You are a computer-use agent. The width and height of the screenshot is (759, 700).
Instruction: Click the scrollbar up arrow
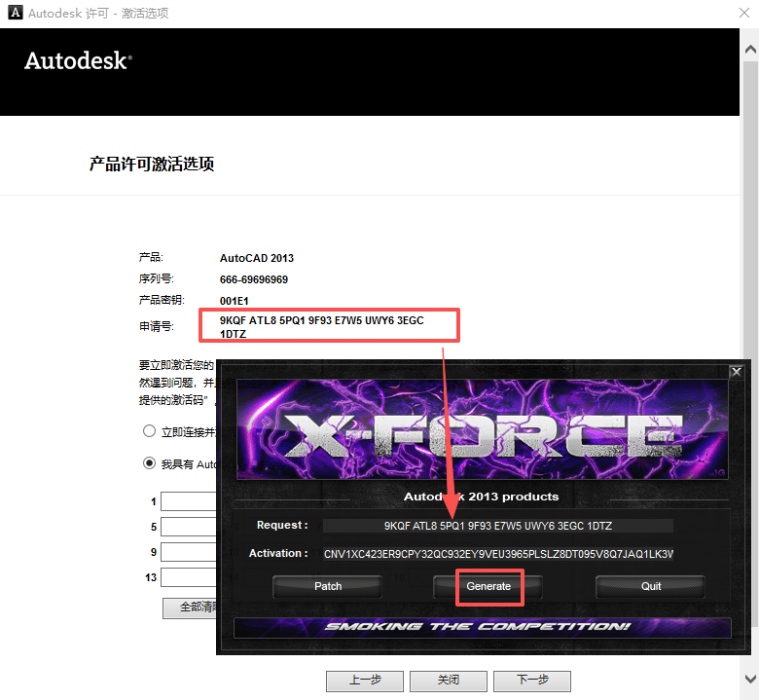tap(750, 49)
